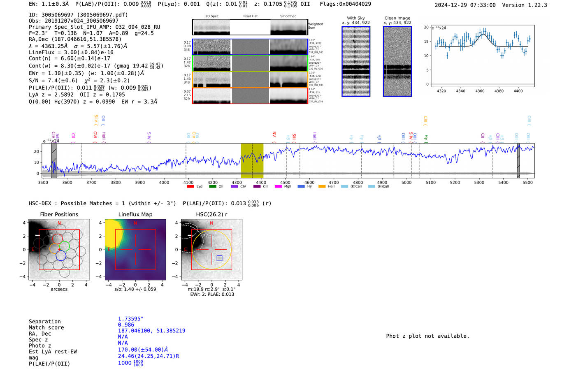
Task: Select the green-bordered 2D fiber spectrum
Action: (250, 63)
